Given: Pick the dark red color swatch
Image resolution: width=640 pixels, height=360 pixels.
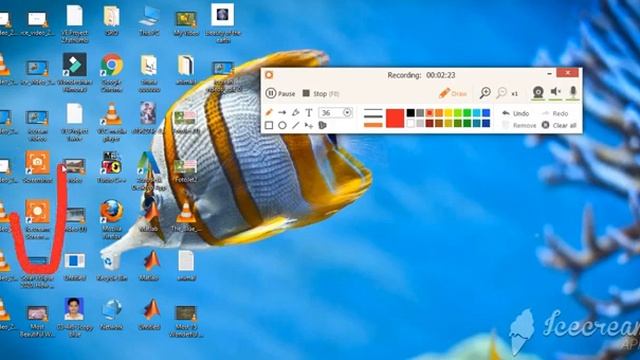Looking at the screenshot, I should point(429,123).
